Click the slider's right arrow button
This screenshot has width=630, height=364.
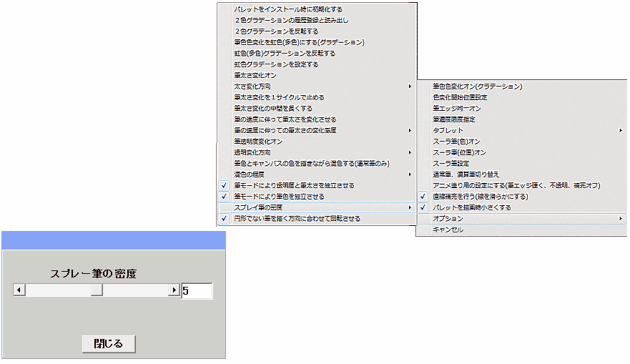[174, 290]
